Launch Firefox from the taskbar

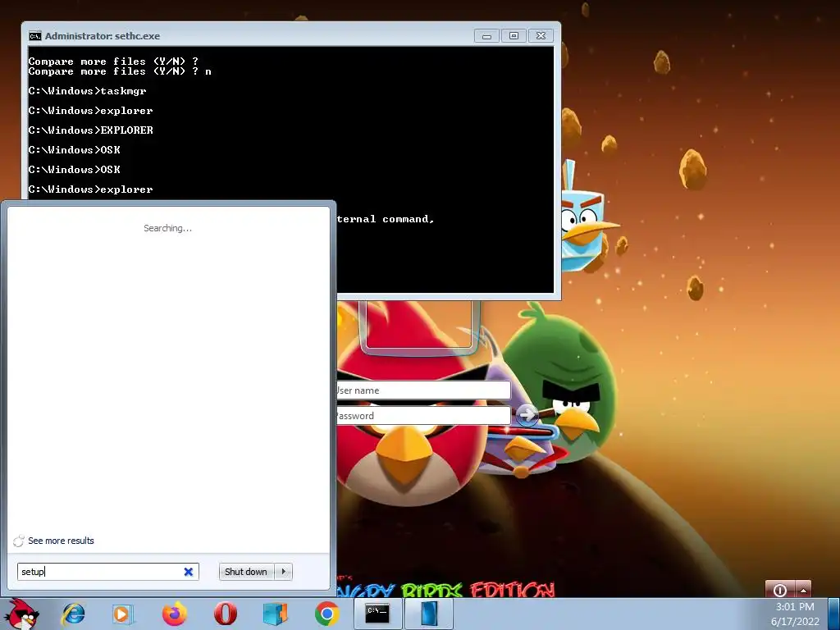tap(174, 614)
